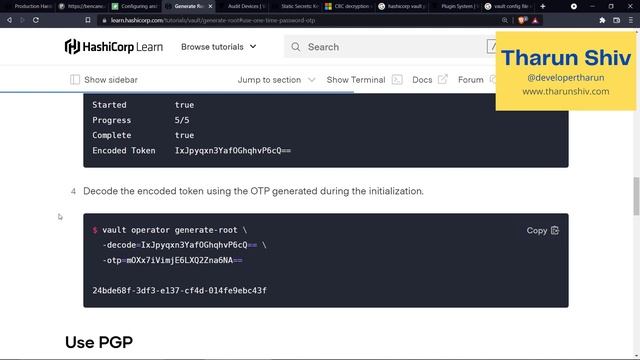Click the -otp=mOXx7iVimjE6LXQ2Zna6NA== line
Screen dimensions: 640x360
click(x=172, y=260)
